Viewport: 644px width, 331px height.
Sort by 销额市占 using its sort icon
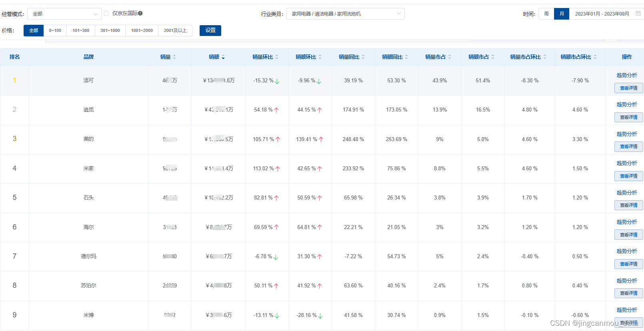click(493, 57)
